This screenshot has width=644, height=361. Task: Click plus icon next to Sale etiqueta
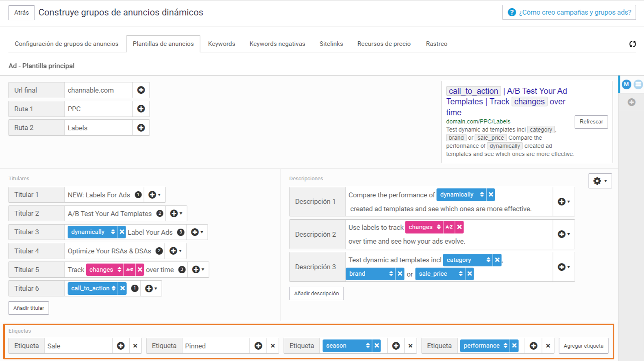121,346
